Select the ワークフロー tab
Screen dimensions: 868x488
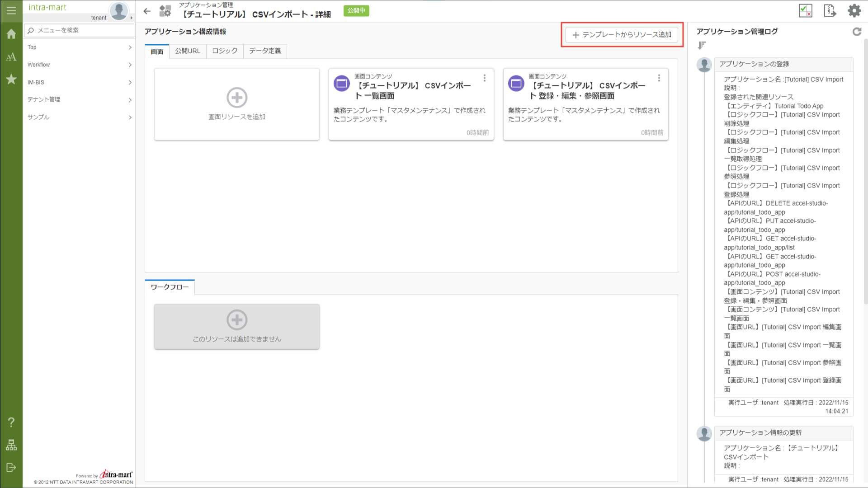[170, 287]
